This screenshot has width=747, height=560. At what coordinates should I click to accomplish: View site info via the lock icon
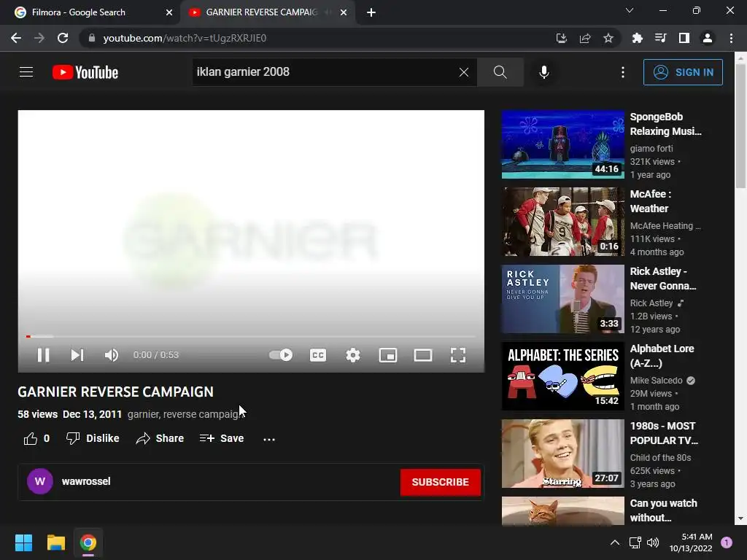(x=91, y=38)
